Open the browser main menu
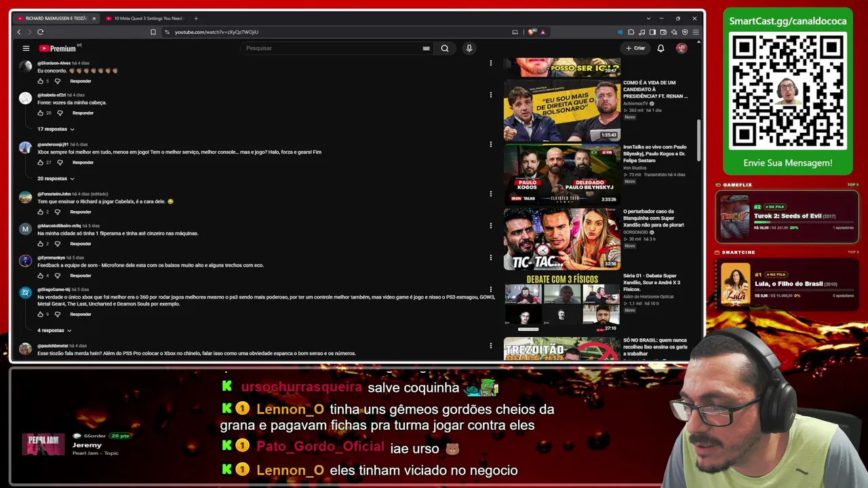Screen dimensions: 868x488 [696, 32]
